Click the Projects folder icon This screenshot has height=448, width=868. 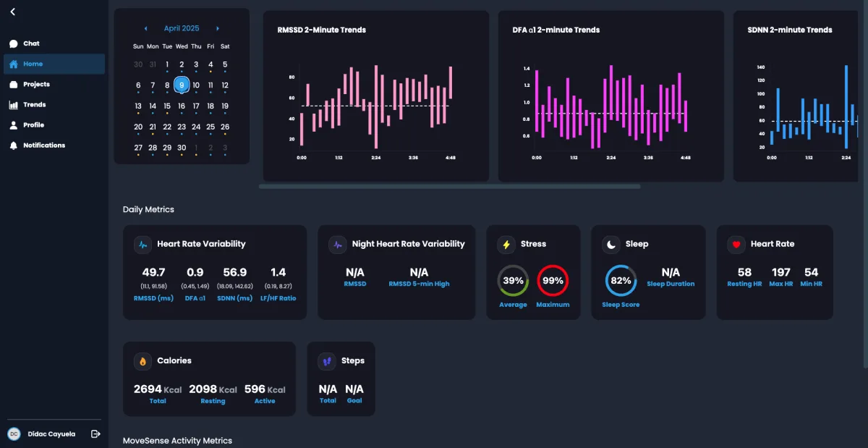(x=14, y=84)
